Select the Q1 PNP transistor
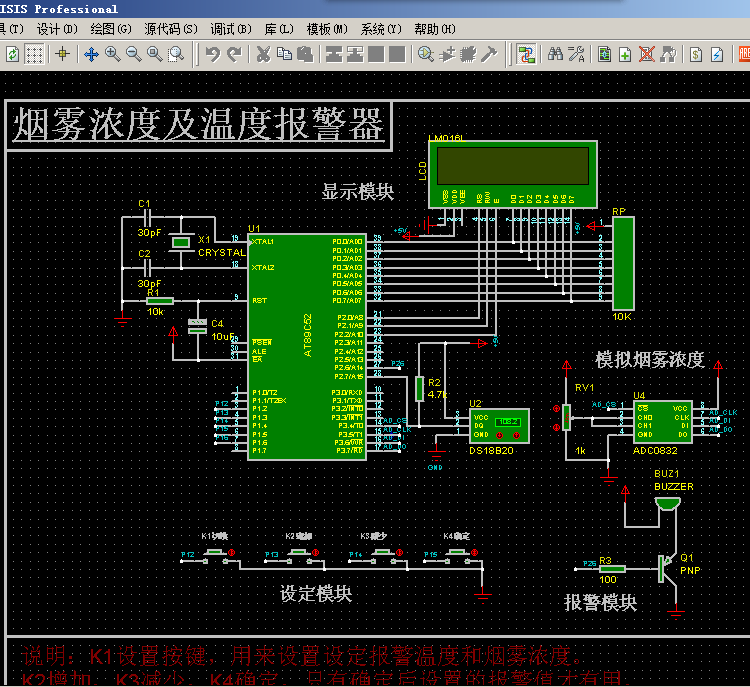Viewport: 750px width, 687px height. point(668,568)
